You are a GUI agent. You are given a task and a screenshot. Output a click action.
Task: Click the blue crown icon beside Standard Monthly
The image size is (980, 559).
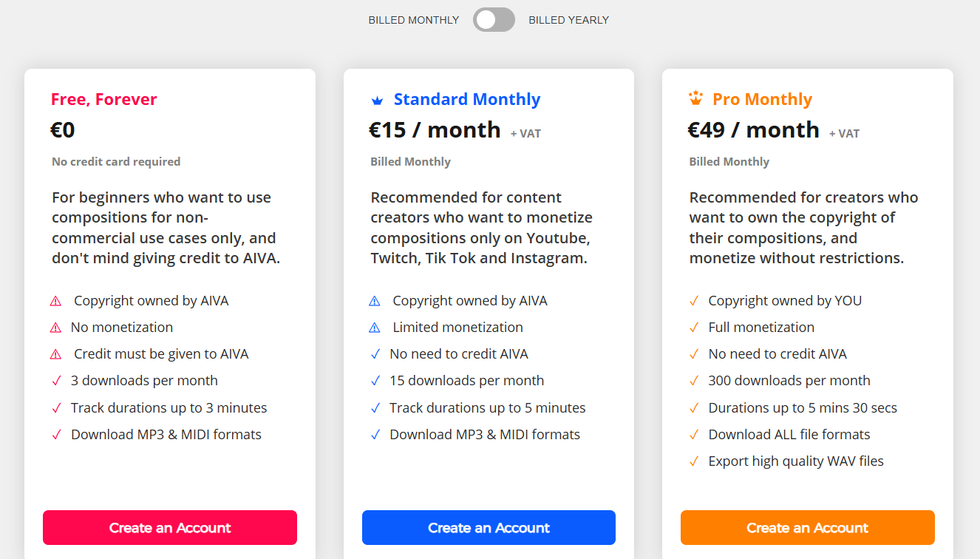(377, 100)
